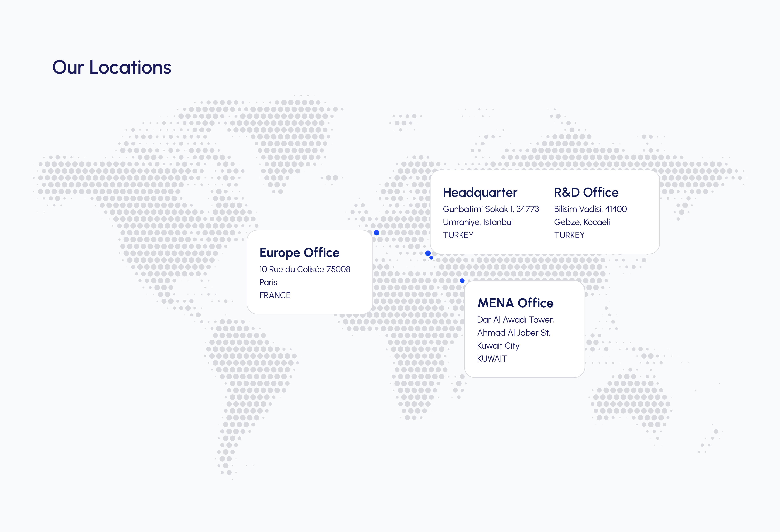Click the KUWAIT country label

point(492,359)
